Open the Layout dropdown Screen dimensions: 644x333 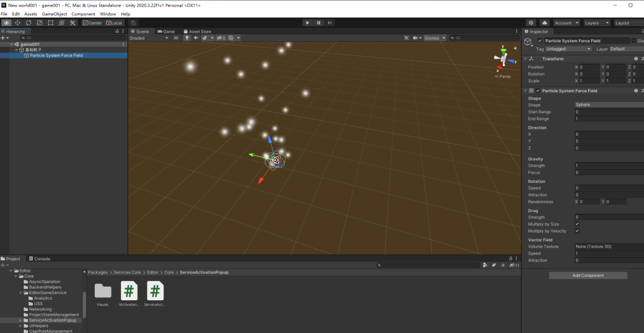tap(628, 23)
